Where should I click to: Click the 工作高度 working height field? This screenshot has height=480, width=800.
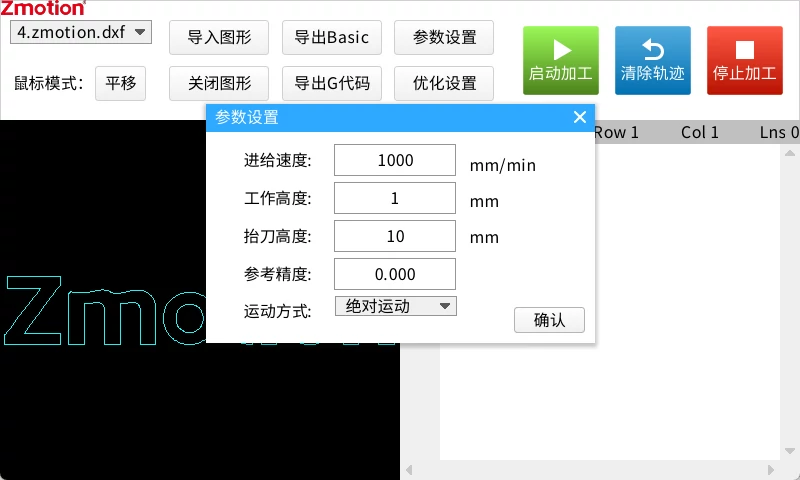395,198
